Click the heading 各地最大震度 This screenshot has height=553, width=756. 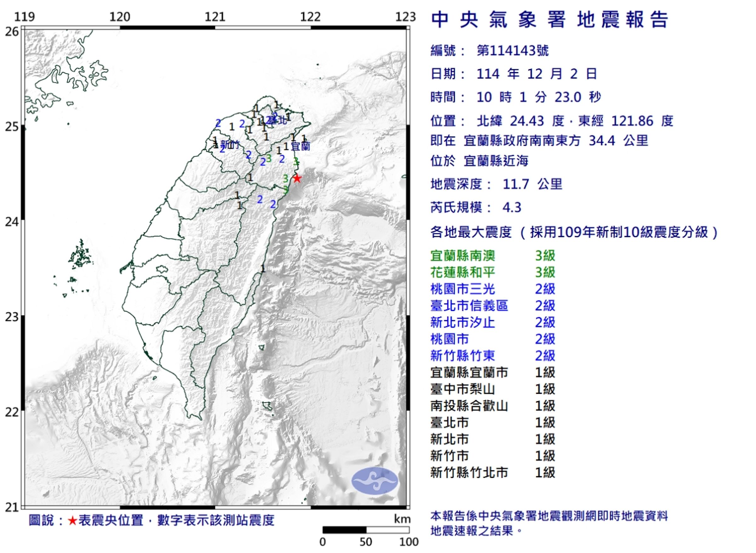[x=471, y=232]
